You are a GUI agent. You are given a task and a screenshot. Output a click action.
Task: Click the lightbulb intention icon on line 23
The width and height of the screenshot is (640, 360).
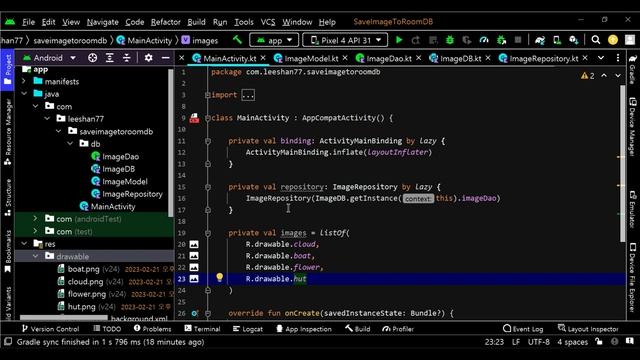(x=220, y=278)
